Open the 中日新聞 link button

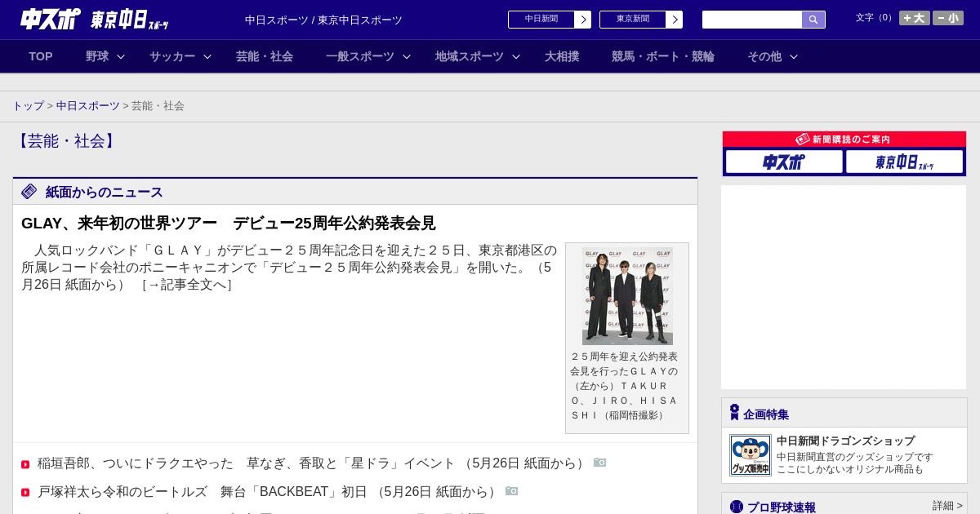(541, 20)
